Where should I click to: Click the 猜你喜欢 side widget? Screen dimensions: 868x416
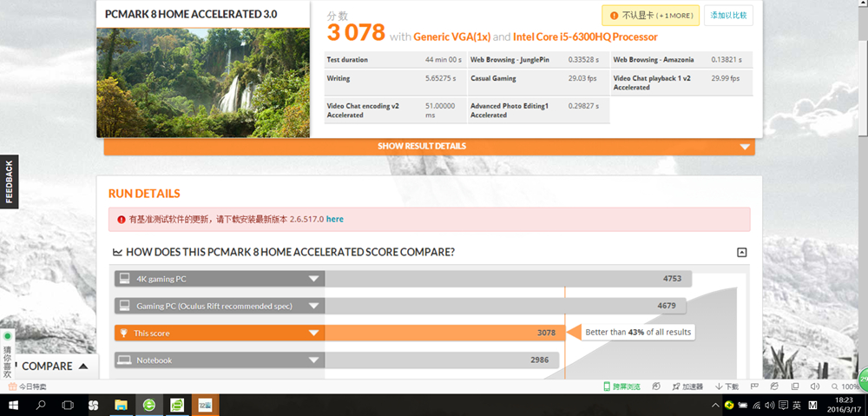7,354
